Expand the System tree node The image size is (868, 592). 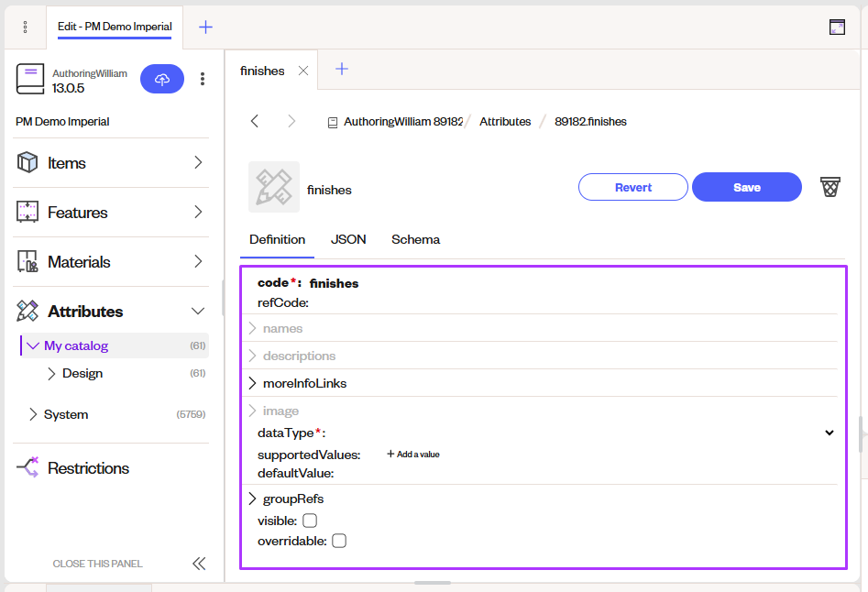pyautogui.click(x=33, y=414)
